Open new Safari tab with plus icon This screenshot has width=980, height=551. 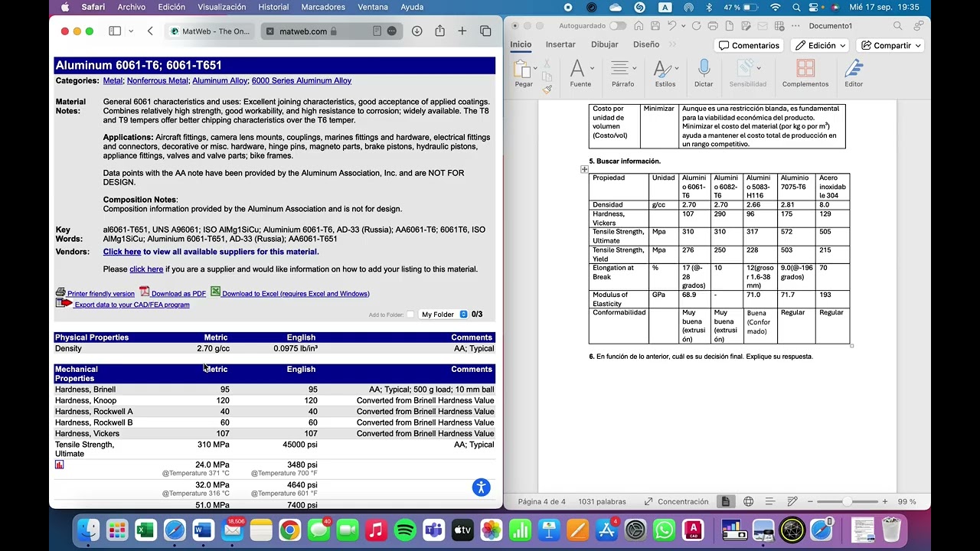[462, 31]
